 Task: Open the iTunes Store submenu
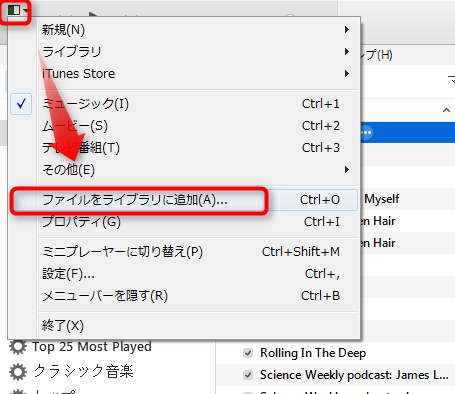coord(198,74)
